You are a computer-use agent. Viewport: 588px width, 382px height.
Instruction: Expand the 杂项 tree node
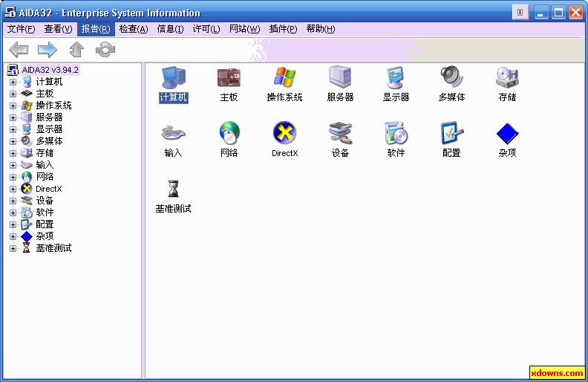(13, 236)
